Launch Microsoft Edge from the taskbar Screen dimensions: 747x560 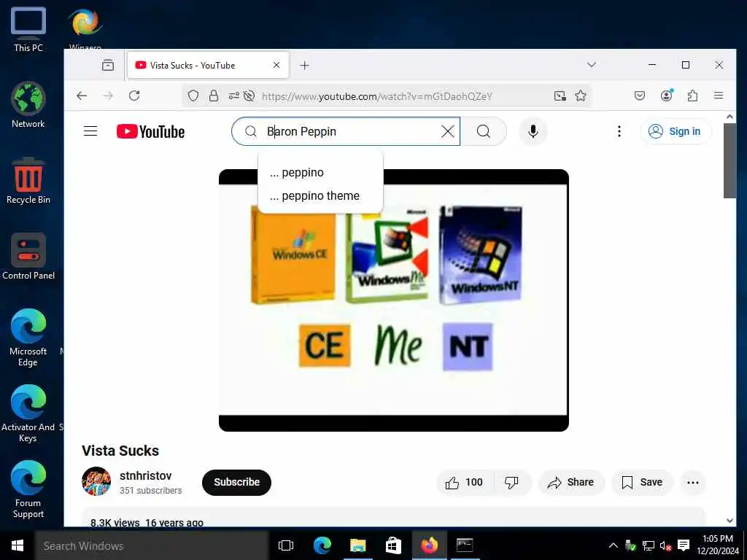click(x=322, y=545)
